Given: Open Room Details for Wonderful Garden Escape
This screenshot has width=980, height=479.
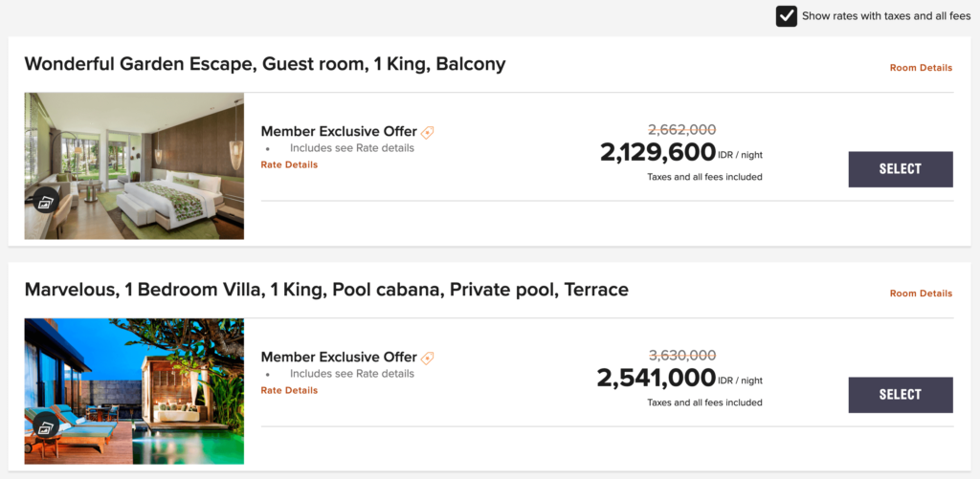Looking at the screenshot, I should click(x=921, y=68).
